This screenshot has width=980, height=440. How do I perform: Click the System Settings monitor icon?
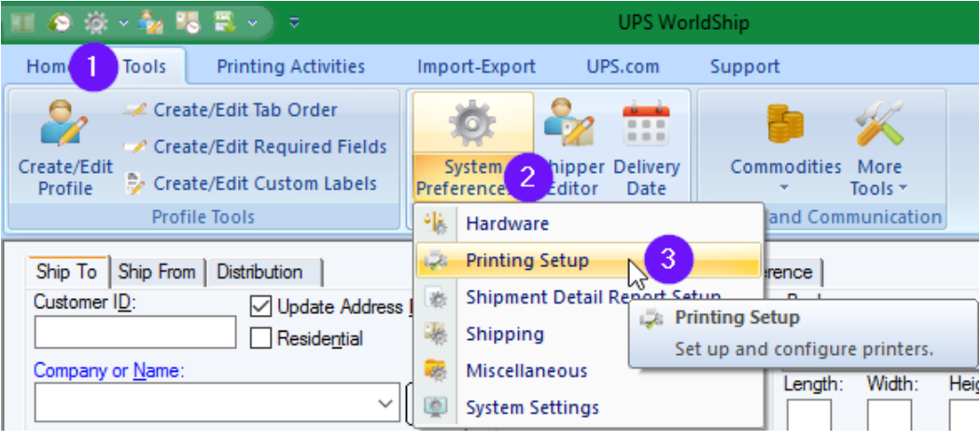[x=436, y=407]
